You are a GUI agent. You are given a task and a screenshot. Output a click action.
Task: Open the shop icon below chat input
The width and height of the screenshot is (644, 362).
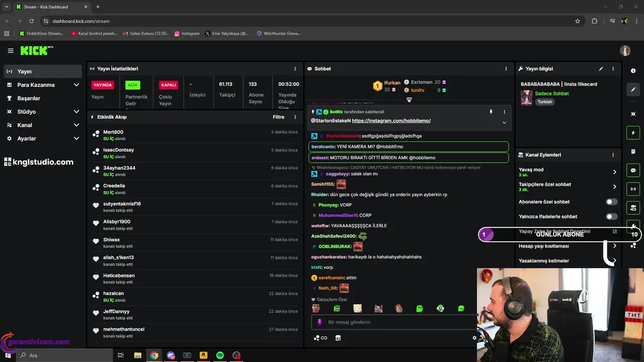click(x=338, y=338)
